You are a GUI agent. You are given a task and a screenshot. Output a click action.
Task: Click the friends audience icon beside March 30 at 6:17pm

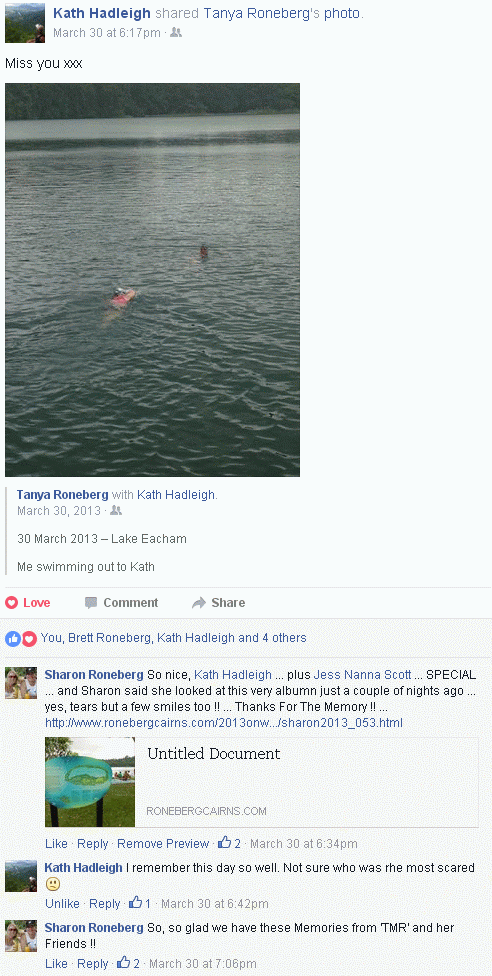pos(176,32)
